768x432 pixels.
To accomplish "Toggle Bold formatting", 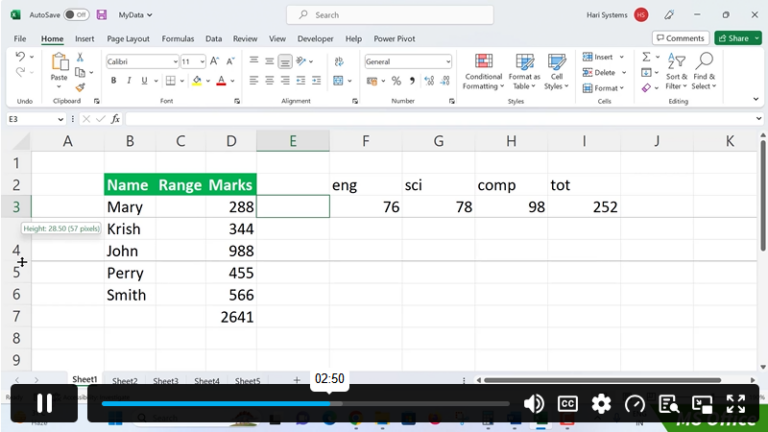I will [113, 80].
